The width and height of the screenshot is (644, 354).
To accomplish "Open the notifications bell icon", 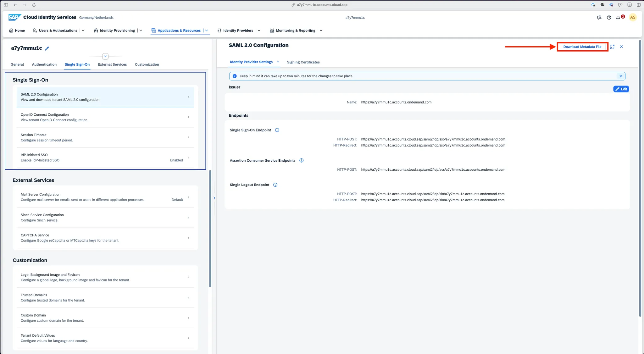I will point(618,18).
